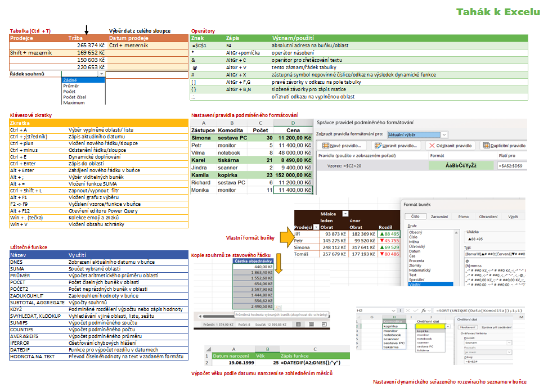Click the Rozdíl cell showing 88 495
This screenshot has width=548, height=392.
tap(389, 234)
